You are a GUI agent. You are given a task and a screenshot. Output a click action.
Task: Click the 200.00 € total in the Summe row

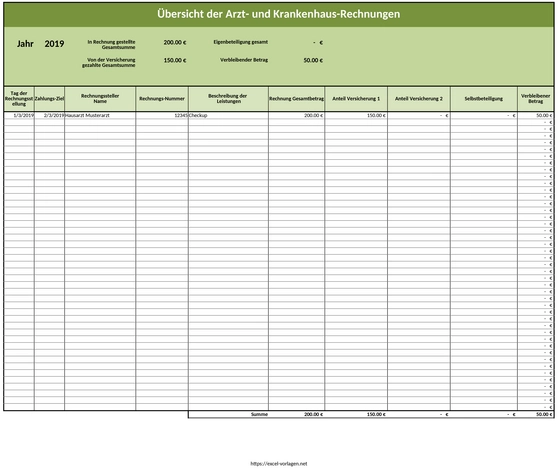click(x=314, y=414)
